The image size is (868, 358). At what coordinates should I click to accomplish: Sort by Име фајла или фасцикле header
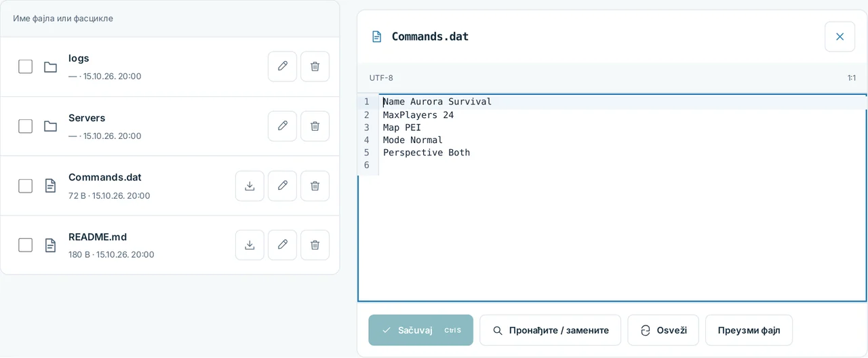point(63,18)
